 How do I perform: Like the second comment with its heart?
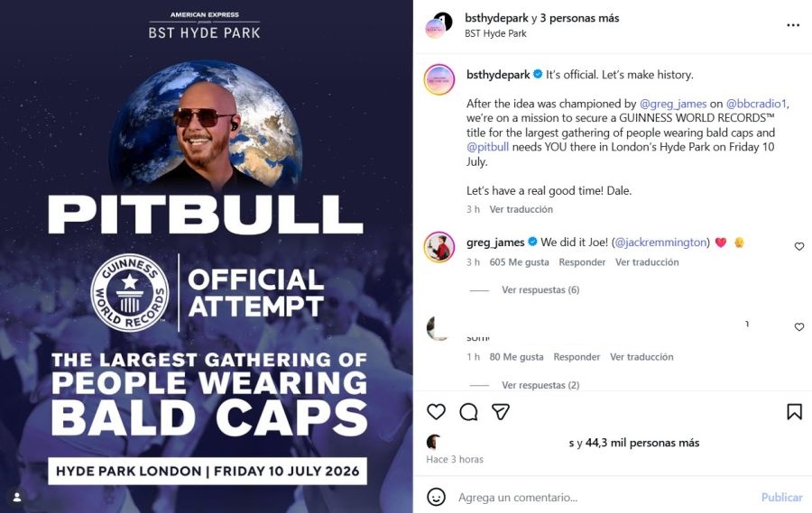point(799,327)
